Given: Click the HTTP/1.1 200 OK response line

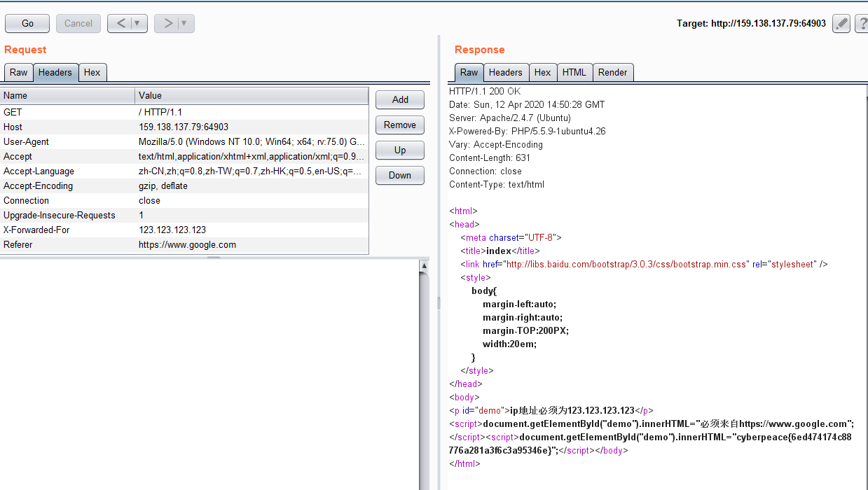Looking at the screenshot, I should [485, 91].
